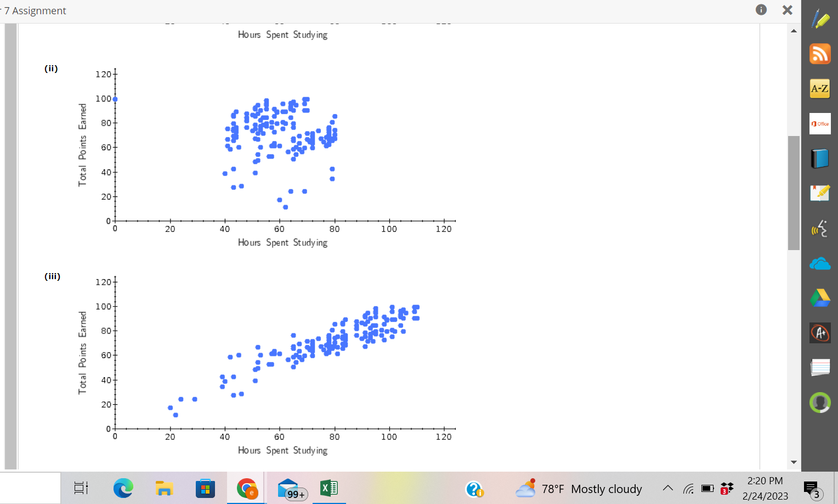Open the Wi-Fi network icon

pyautogui.click(x=688, y=489)
